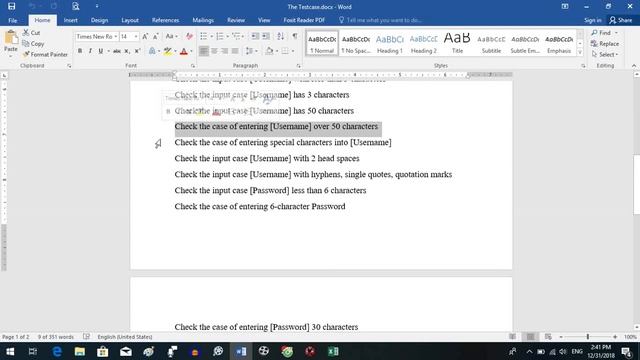Open Font dialog launcher
640x360 pixels.
(193, 66)
